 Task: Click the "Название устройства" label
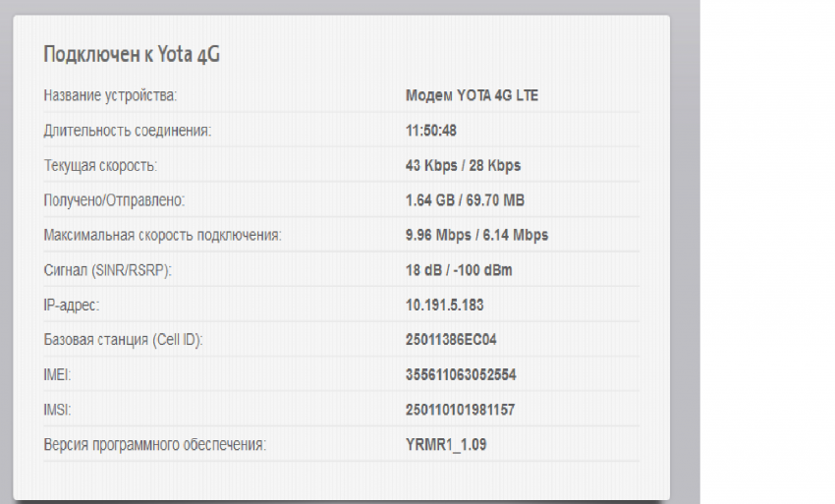(x=109, y=96)
